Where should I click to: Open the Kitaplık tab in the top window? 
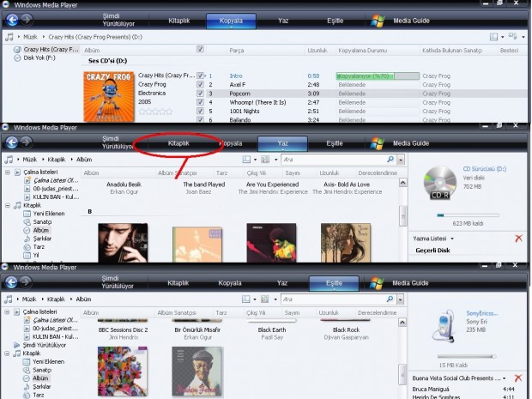coord(179,21)
